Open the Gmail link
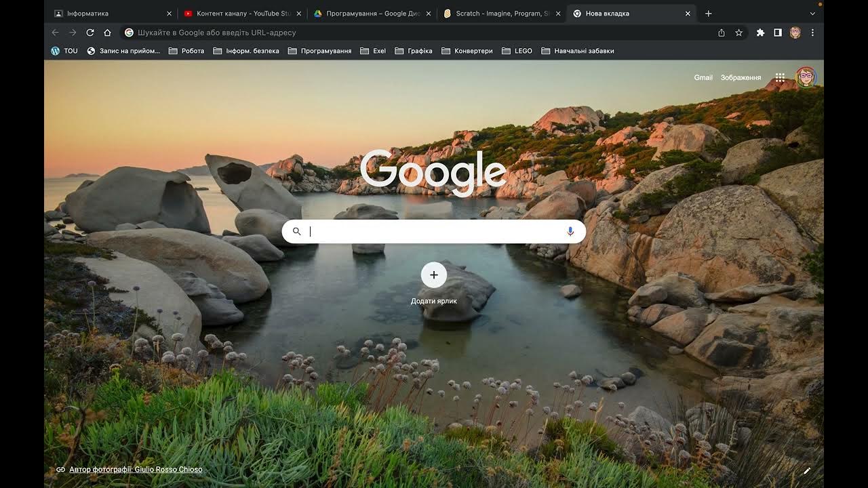This screenshot has width=868, height=488. coord(703,78)
